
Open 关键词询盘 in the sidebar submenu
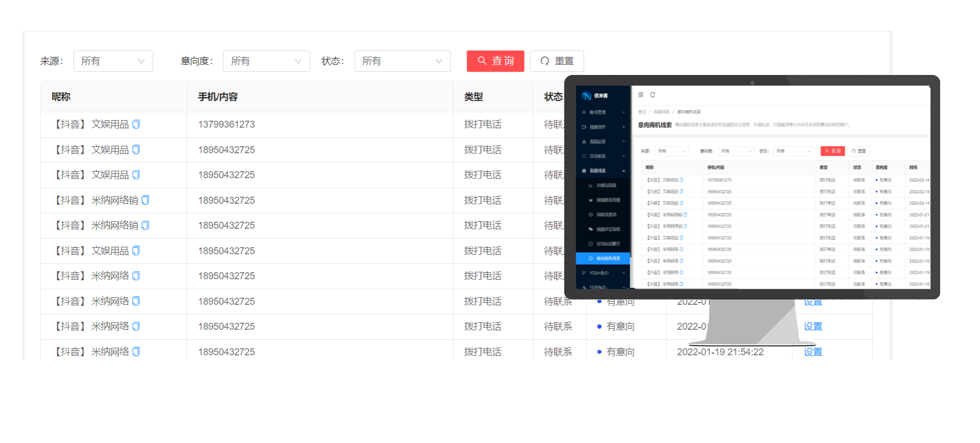[x=606, y=186]
